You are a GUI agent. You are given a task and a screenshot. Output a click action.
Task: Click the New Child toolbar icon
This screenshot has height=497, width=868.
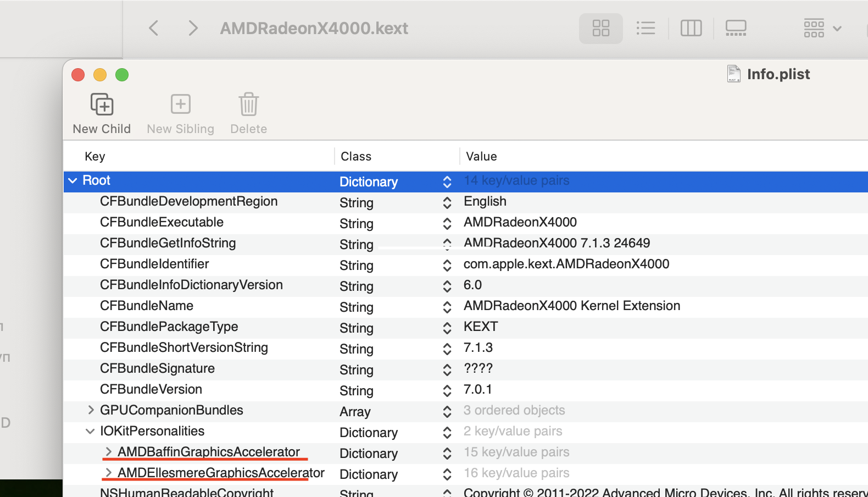(x=102, y=104)
